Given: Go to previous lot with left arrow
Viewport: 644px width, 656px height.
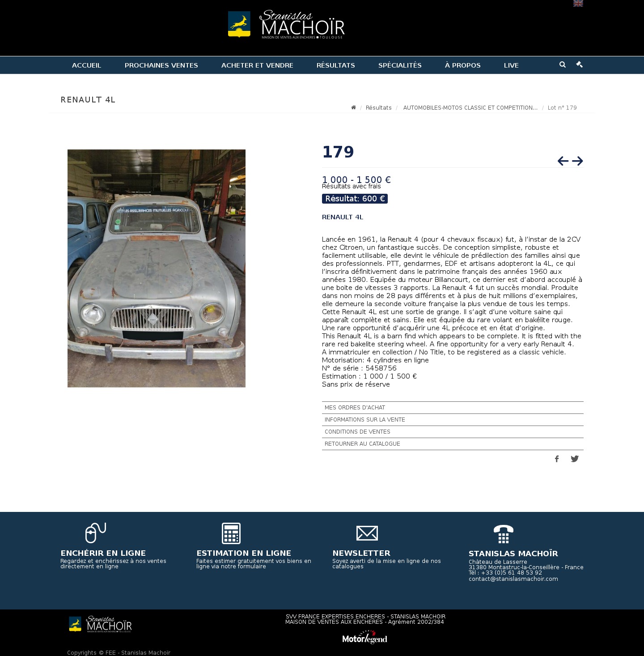Looking at the screenshot, I should (563, 161).
